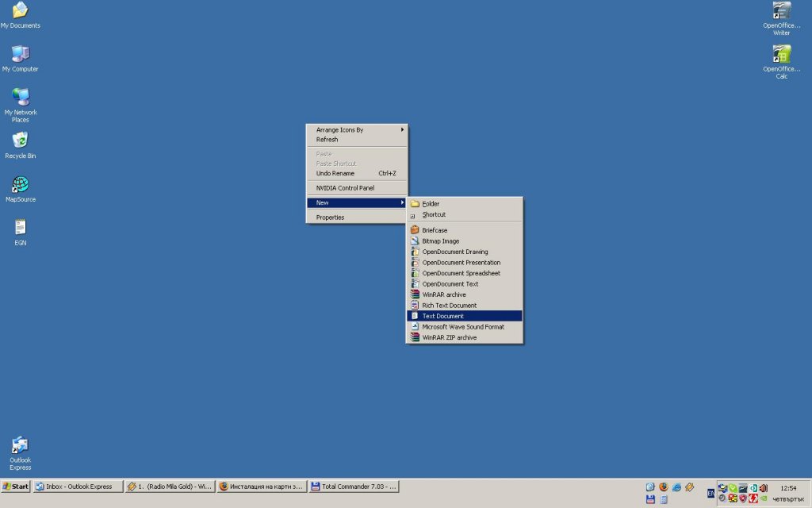Expand the New submenu entry
Screen dimensions: 812x508
click(357, 202)
